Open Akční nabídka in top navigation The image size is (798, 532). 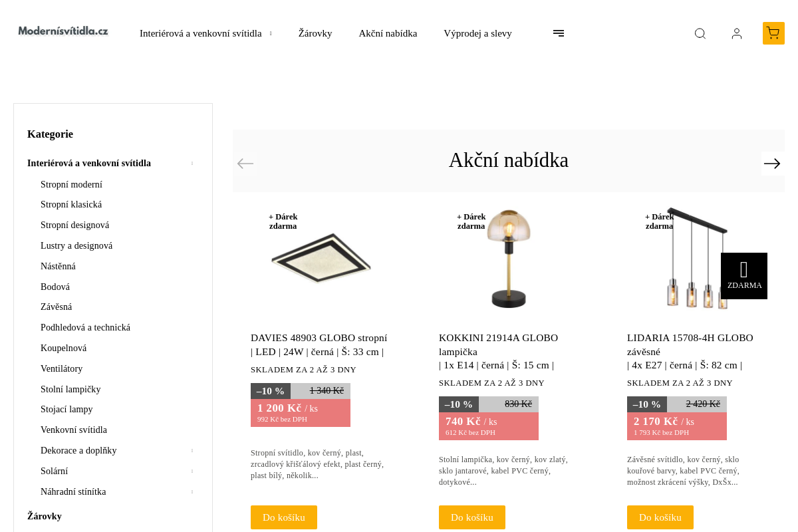(388, 33)
